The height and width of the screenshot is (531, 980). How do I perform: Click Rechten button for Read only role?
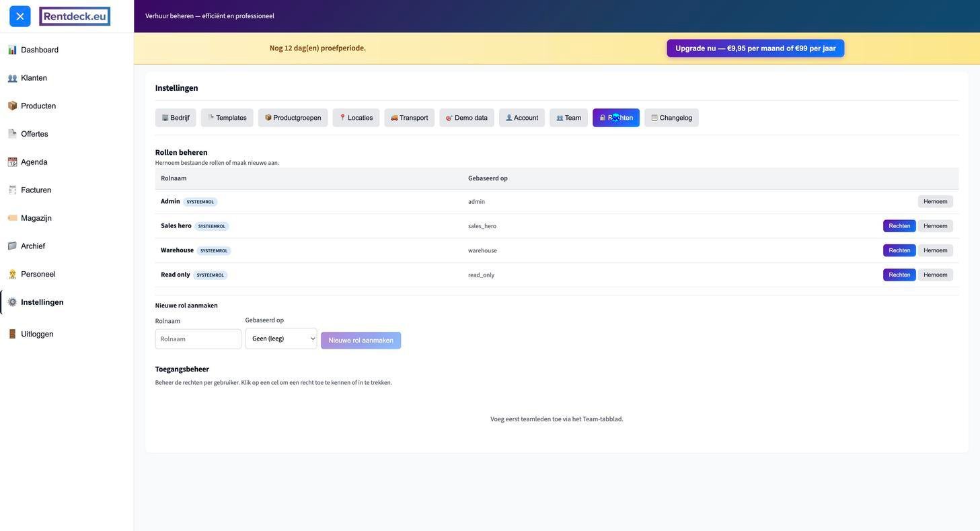click(899, 275)
